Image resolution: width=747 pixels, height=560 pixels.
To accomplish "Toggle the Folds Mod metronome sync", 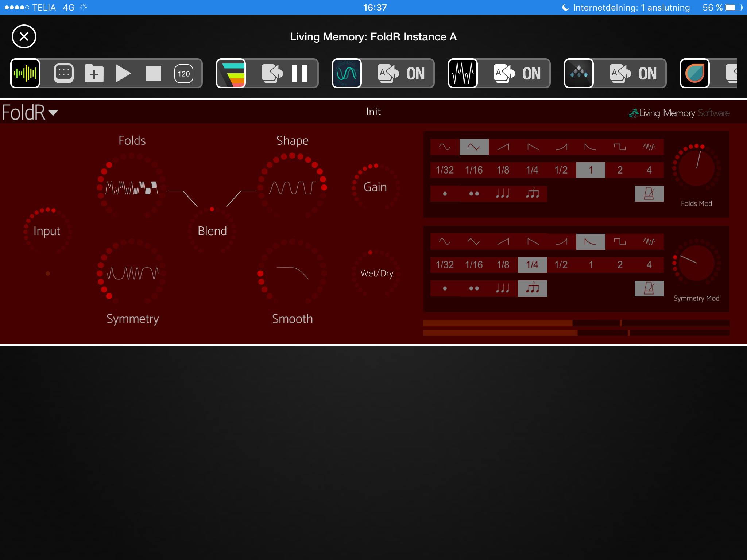I will 649,194.
